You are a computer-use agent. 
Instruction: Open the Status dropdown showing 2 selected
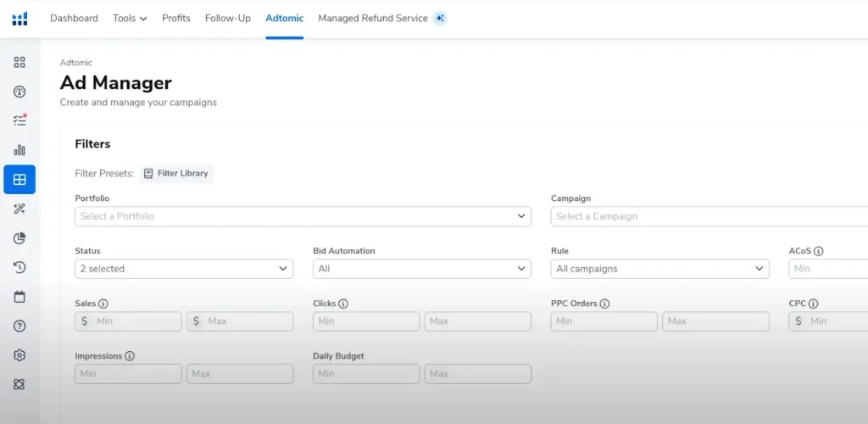coord(184,269)
